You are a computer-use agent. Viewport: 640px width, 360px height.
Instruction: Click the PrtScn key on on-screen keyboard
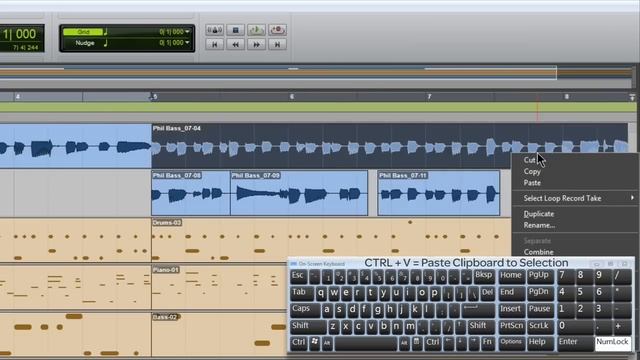click(x=511, y=327)
